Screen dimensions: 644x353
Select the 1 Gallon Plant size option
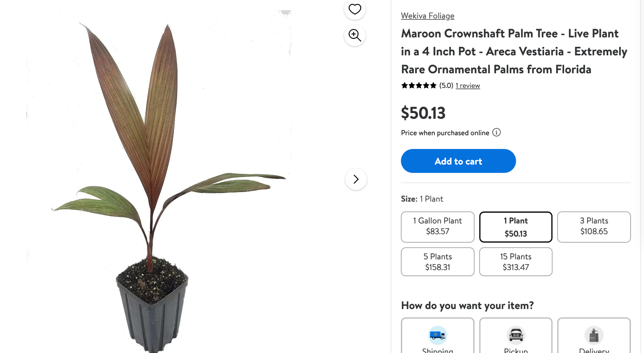click(x=437, y=227)
